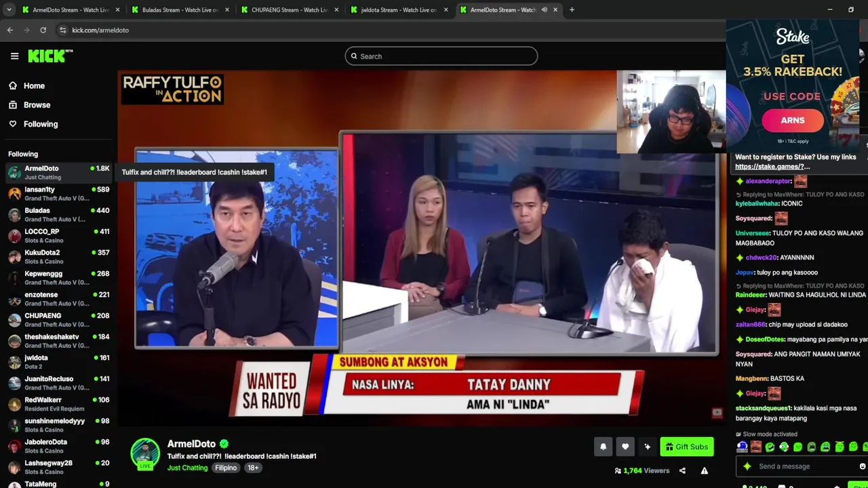Click the Search input field
Viewport: 868px width, 488px height.
(x=441, y=56)
